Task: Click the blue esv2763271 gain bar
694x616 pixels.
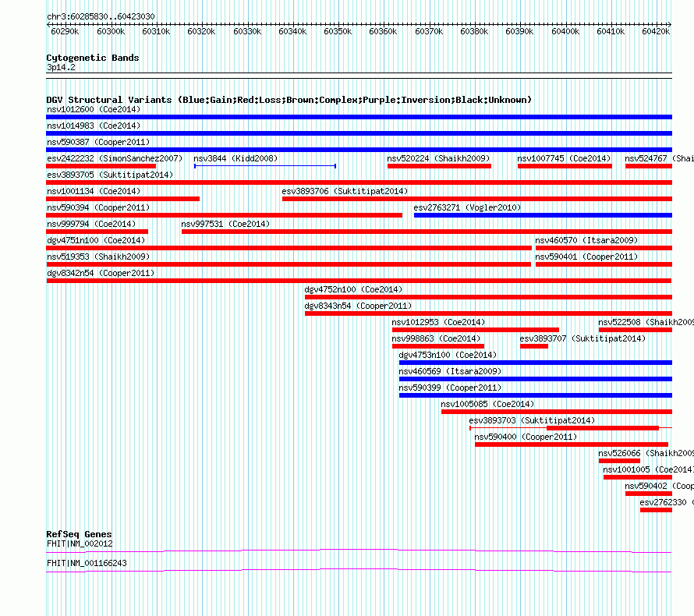Action: point(543,215)
